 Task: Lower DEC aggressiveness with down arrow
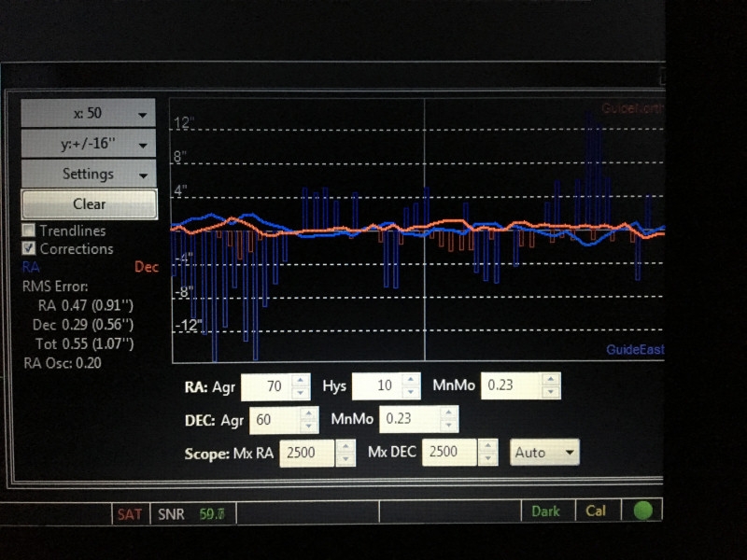[x=309, y=426]
